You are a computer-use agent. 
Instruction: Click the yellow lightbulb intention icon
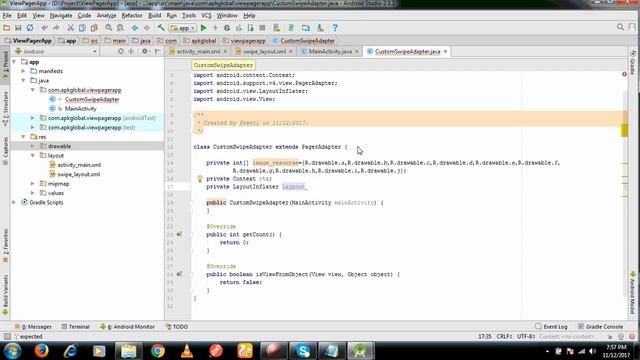(x=200, y=179)
